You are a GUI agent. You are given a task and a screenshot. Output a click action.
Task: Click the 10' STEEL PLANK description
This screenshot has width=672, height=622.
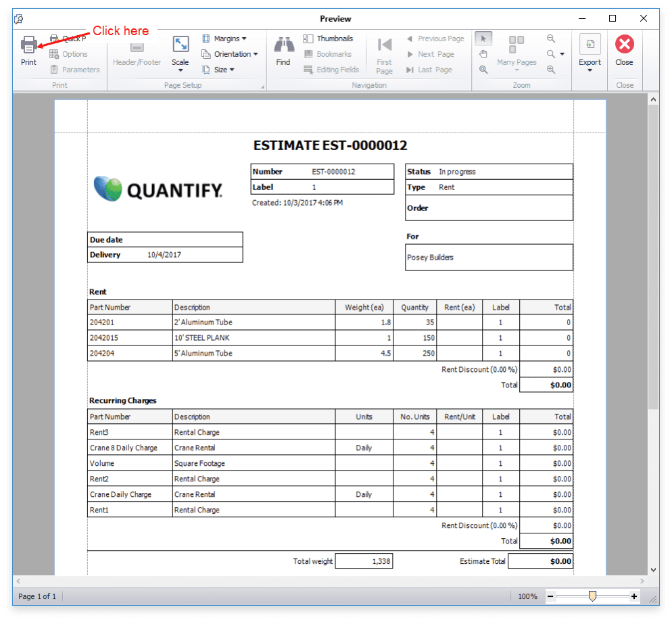pyautogui.click(x=202, y=338)
